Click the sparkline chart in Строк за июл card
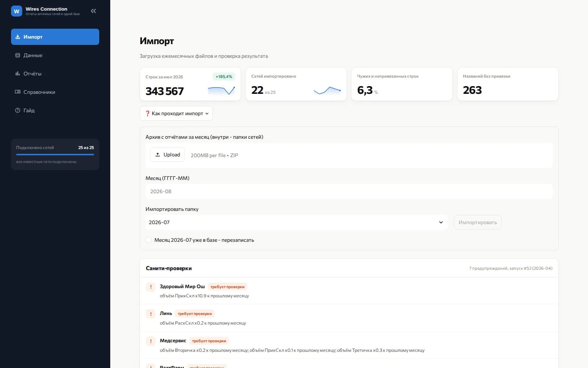588x368 pixels. click(221, 91)
